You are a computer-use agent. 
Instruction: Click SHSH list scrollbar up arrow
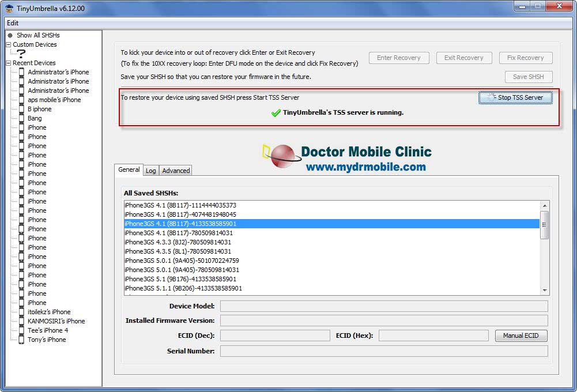(545, 205)
